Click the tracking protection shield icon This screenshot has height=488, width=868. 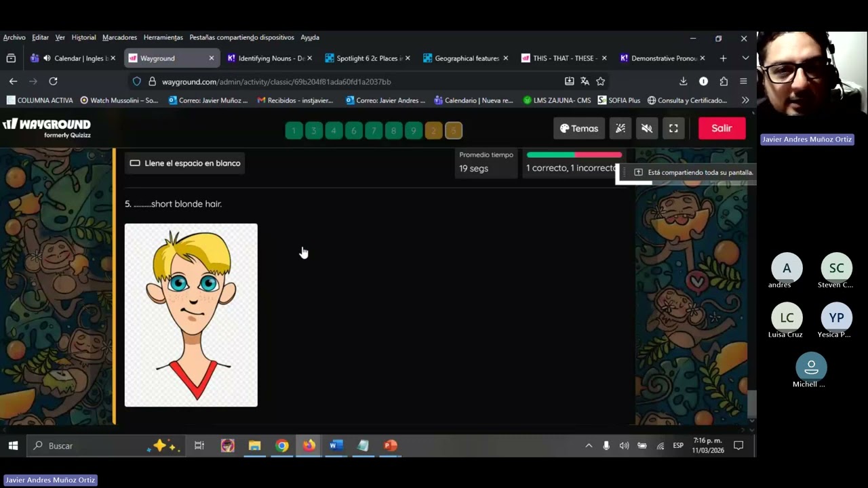(x=137, y=81)
